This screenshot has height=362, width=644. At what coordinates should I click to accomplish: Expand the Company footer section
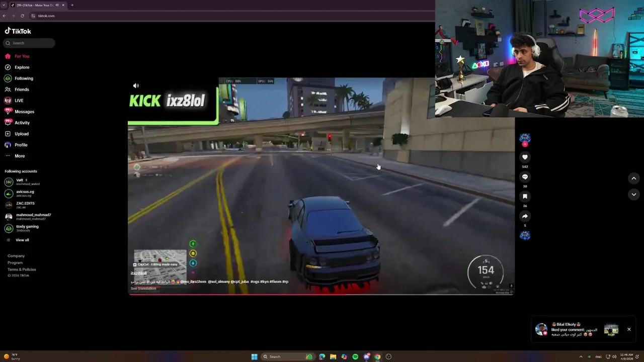(16, 256)
